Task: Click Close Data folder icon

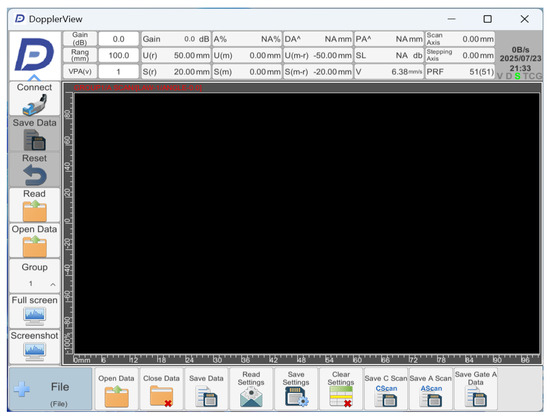Action: pyautogui.click(x=161, y=396)
